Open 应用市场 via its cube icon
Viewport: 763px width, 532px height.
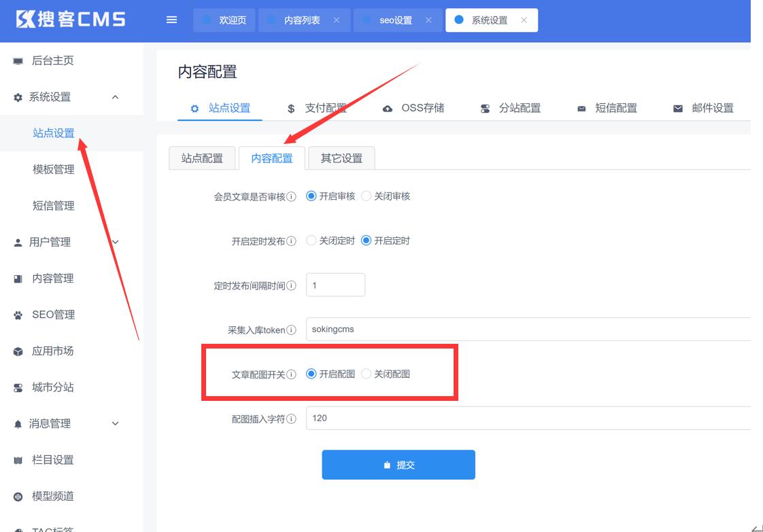point(18,351)
